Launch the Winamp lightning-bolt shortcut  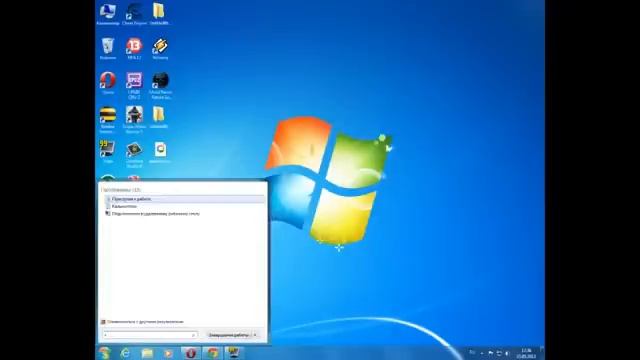click(160, 49)
